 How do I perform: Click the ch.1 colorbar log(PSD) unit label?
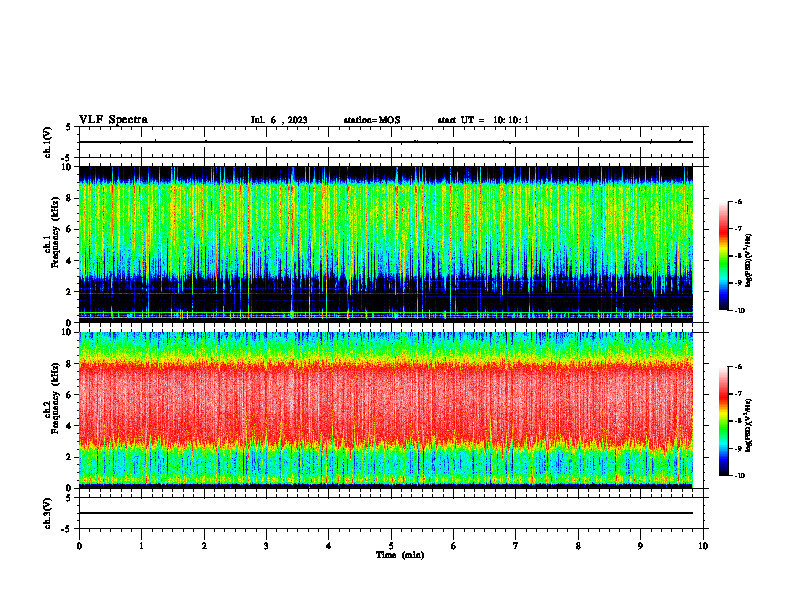tap(749, 261)
